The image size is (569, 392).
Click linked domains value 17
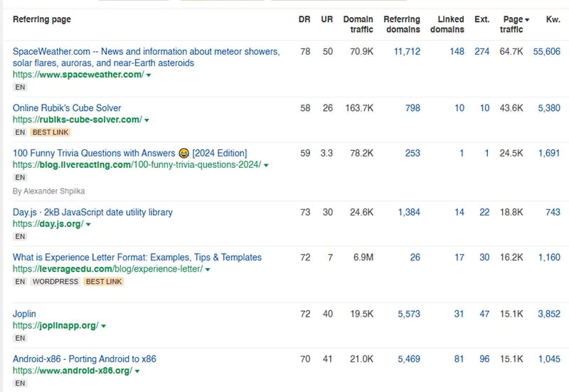(x=459, y=258)
